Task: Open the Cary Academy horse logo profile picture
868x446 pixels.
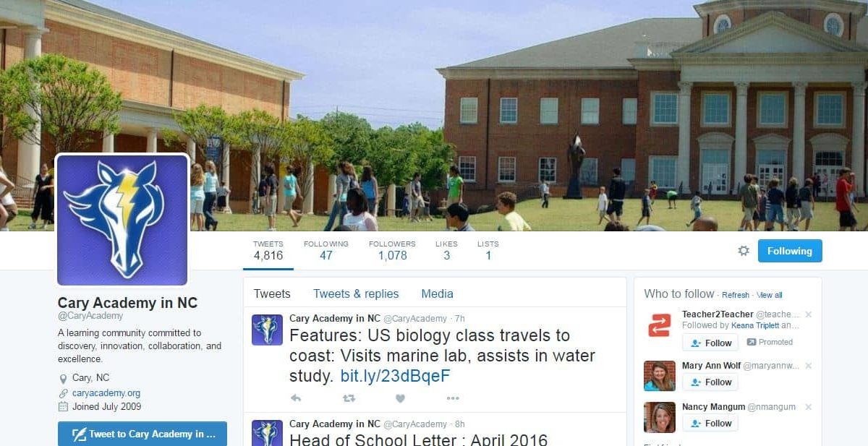Action: coord(122,220)
